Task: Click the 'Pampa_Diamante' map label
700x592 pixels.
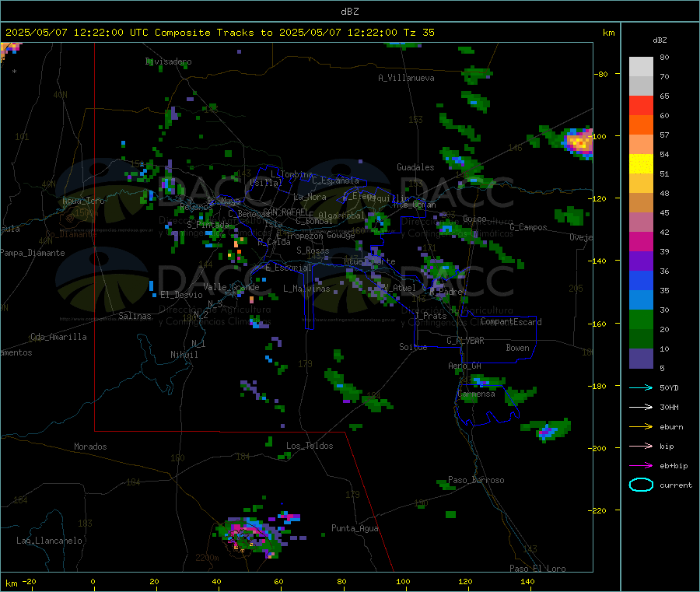Action: tap(32, 253)
